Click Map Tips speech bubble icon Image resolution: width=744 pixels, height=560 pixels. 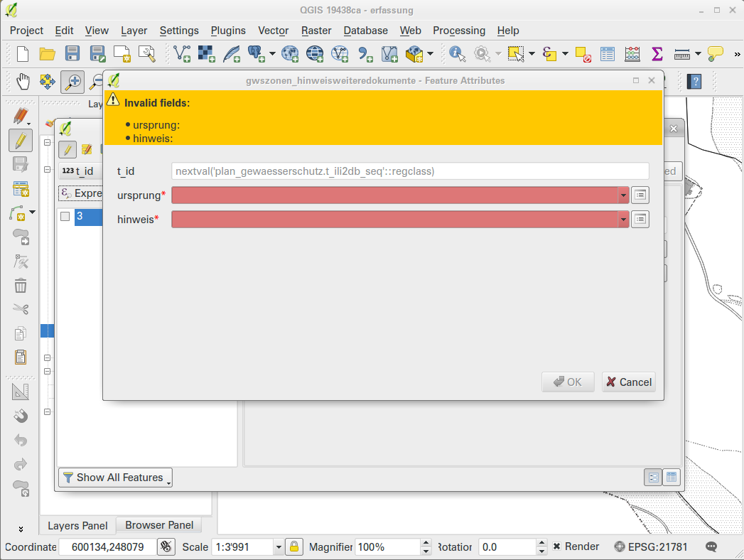click(715, 53)
